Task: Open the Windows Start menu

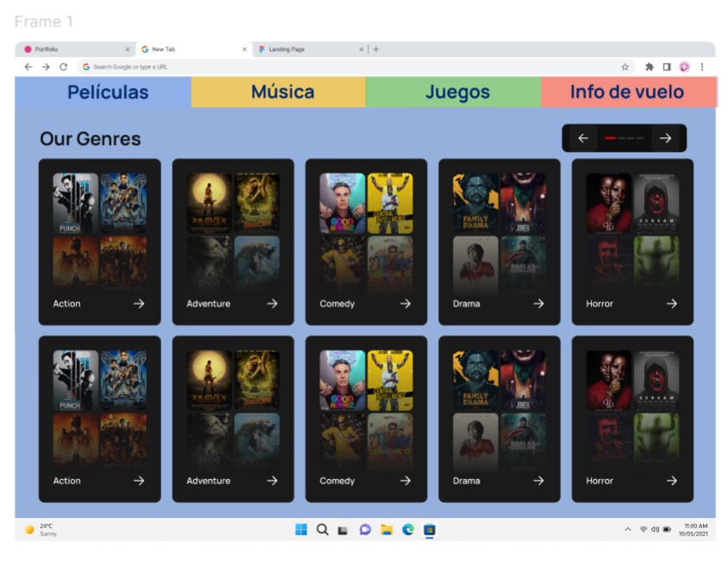Action: (x=301, y=529)
